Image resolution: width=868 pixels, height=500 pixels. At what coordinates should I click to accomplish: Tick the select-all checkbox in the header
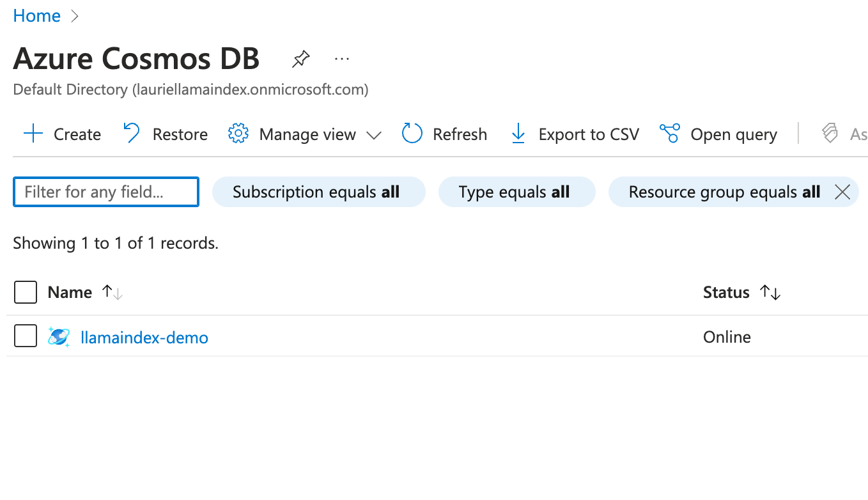(x=26, y=292)
